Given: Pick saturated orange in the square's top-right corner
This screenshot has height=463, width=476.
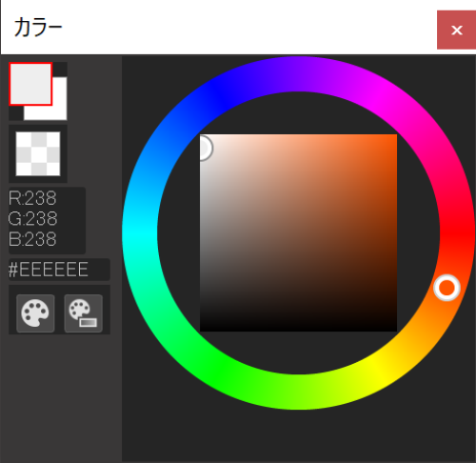Looking at the screenshot, I should (393, 138).
